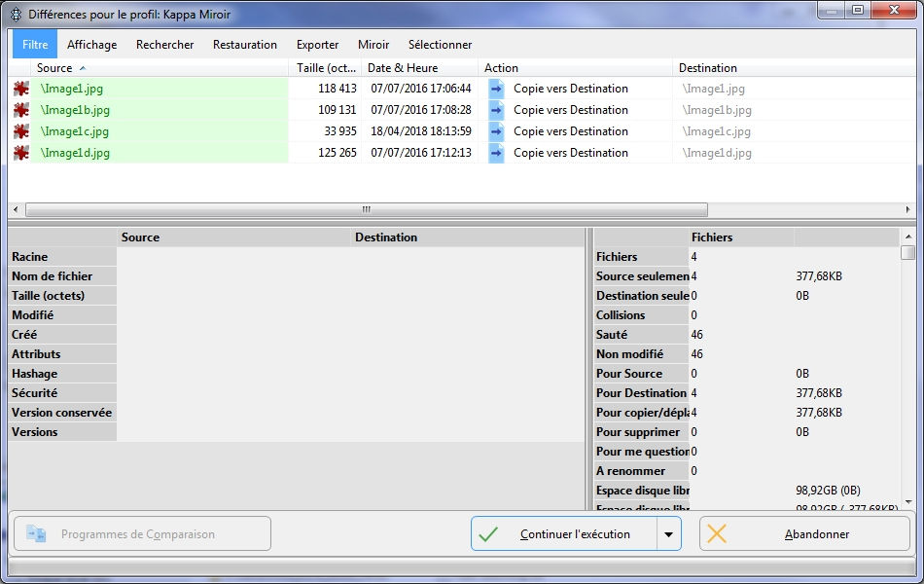924x584 pixels.
Task: Click Continuer l'exécution button
Action: click(563, 533)
